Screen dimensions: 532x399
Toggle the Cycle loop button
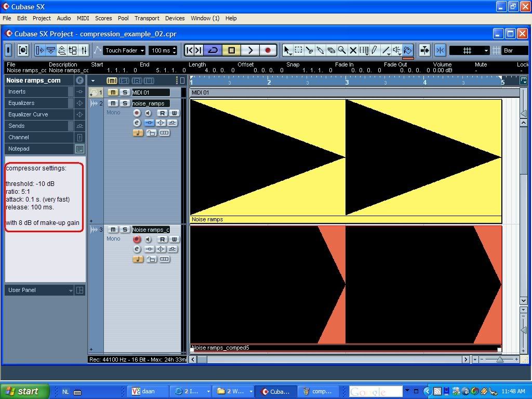[213, 50]
